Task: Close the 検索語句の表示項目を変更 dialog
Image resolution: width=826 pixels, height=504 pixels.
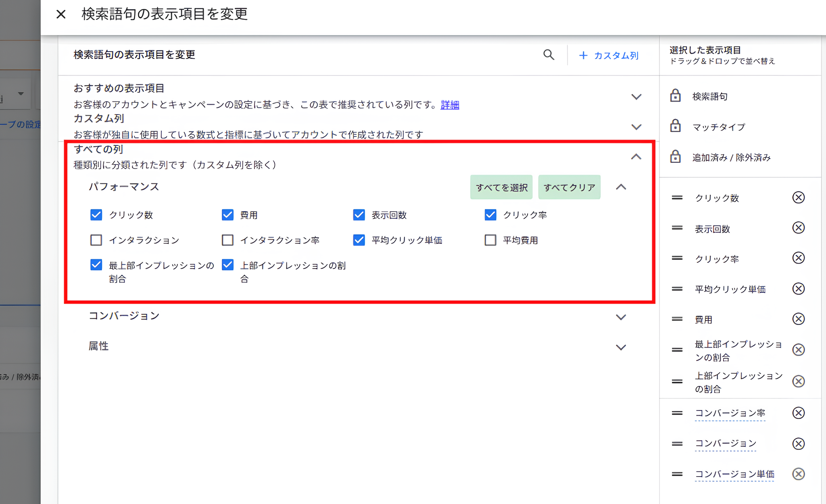Action: [x=61, y=14]
